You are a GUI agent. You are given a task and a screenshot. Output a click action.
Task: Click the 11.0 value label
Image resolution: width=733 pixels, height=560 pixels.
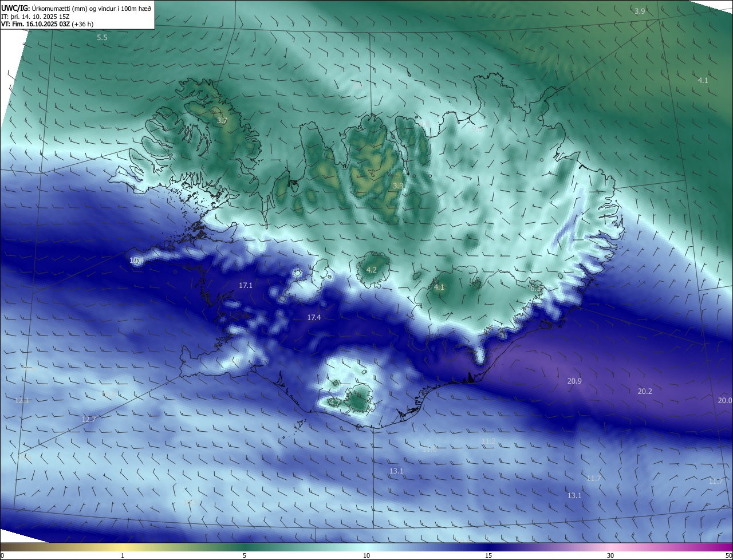[429, 449]
